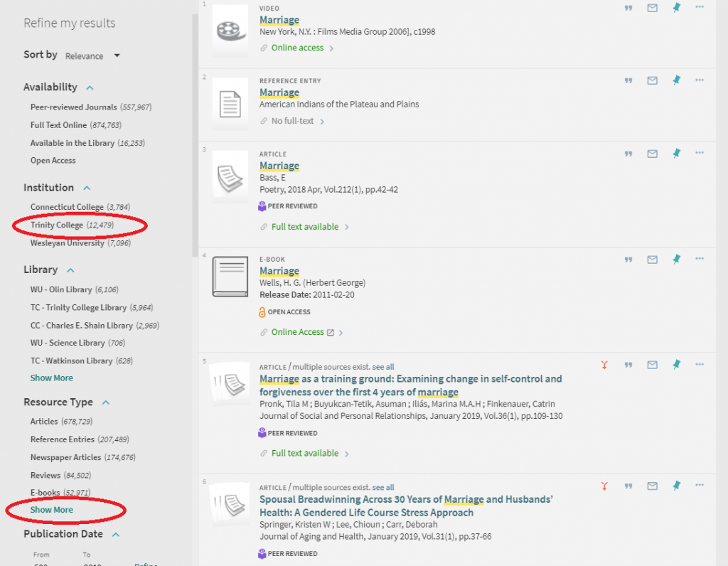Click the book thumbnail of Marriage e-book
Screen dimensions: 728x566
(230, 277)
